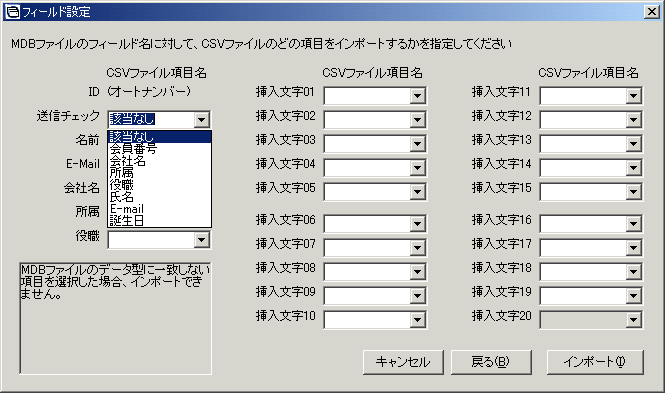Click inside the 挿入文字07 field
The width and height of the screenshot is (665, 393).
(367, 248)
